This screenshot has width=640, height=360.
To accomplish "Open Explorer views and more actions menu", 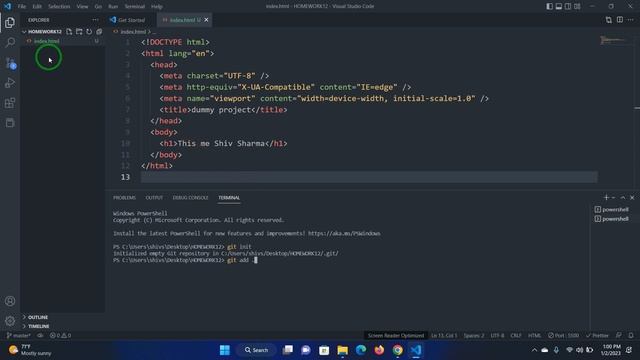I will pyautogui.click(x=95, y=20).
